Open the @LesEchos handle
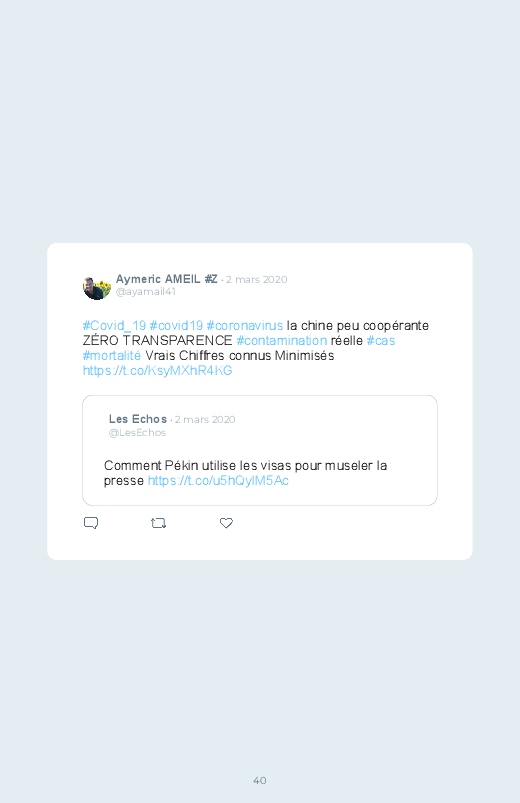The image size is (520, 803). [x=137, y=432]
